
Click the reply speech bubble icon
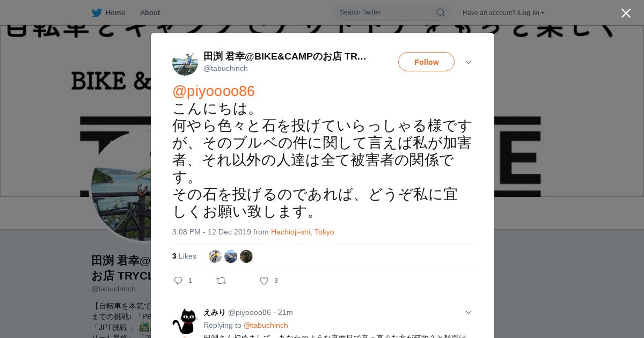pos(179,281)
